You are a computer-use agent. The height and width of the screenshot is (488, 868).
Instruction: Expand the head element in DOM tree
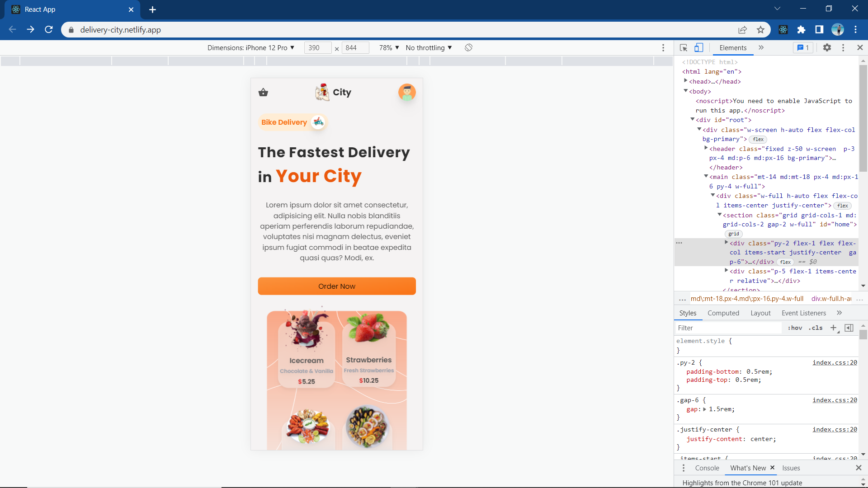686,81
